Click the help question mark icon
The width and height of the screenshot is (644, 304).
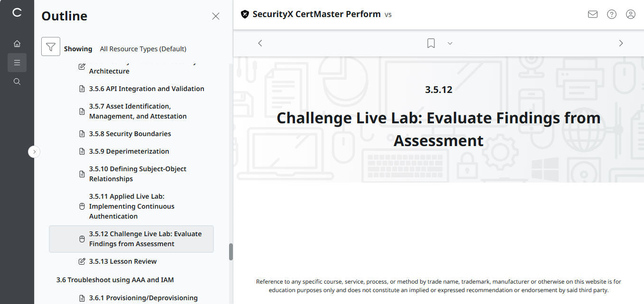612,14
